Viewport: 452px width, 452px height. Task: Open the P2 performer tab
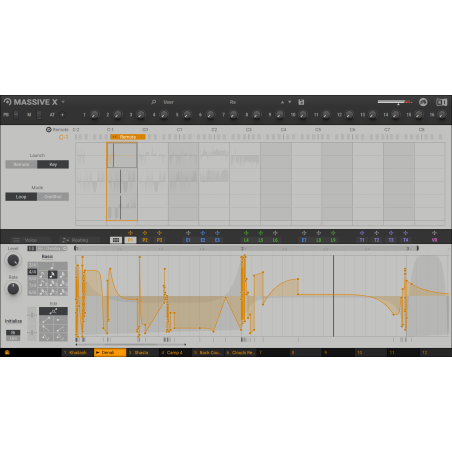click(x=145, y=240)
